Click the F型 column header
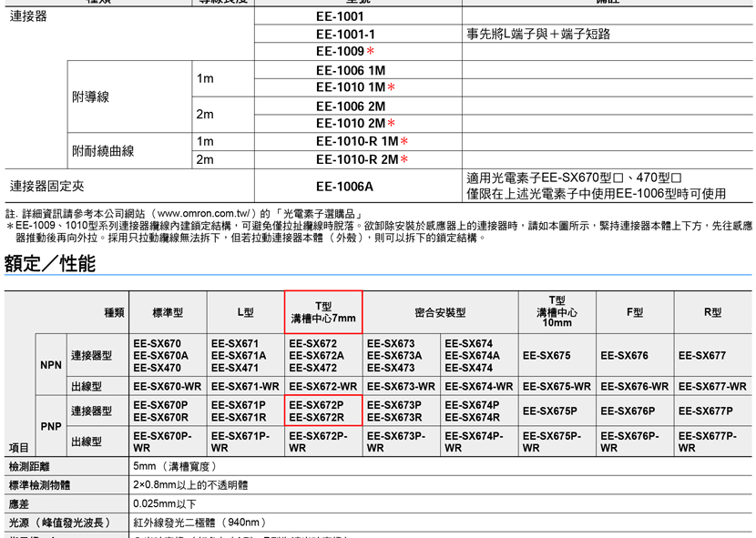Screen dimensions: 756x538 635,312
